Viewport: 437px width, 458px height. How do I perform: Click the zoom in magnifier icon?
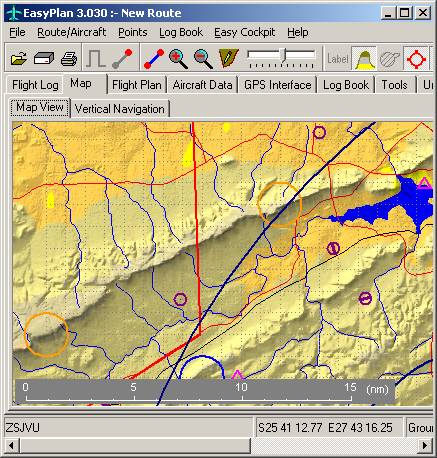click(178, 59)
